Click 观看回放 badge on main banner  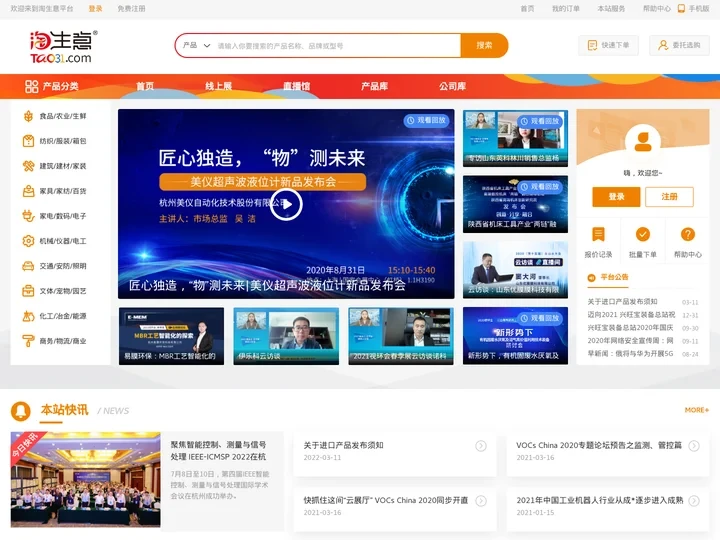click(x=427, y=120)
